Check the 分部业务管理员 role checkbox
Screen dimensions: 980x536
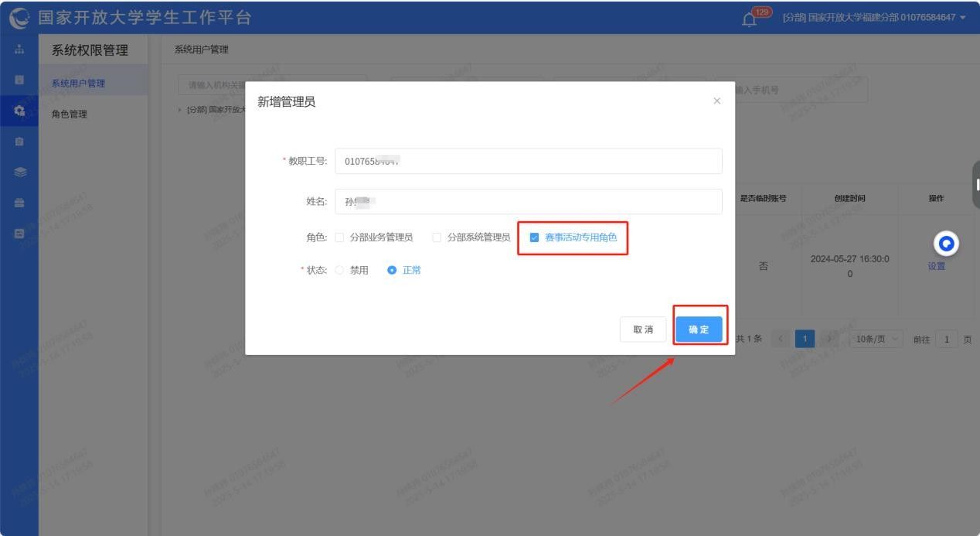[x=339, y=237]
